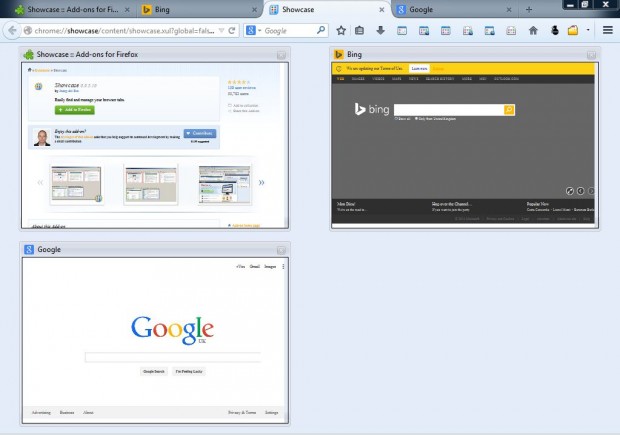620x435 pixels.
Task: Close the Showcase Add-ons thumbnail
Action: coord(282,53)
